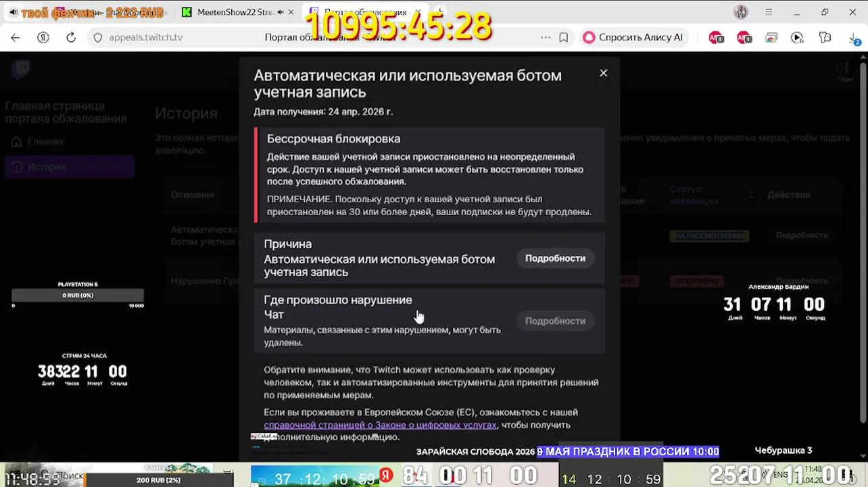Click the ОТКЛОНЕНО status badge
868x487 pixels.
point(696,281)
